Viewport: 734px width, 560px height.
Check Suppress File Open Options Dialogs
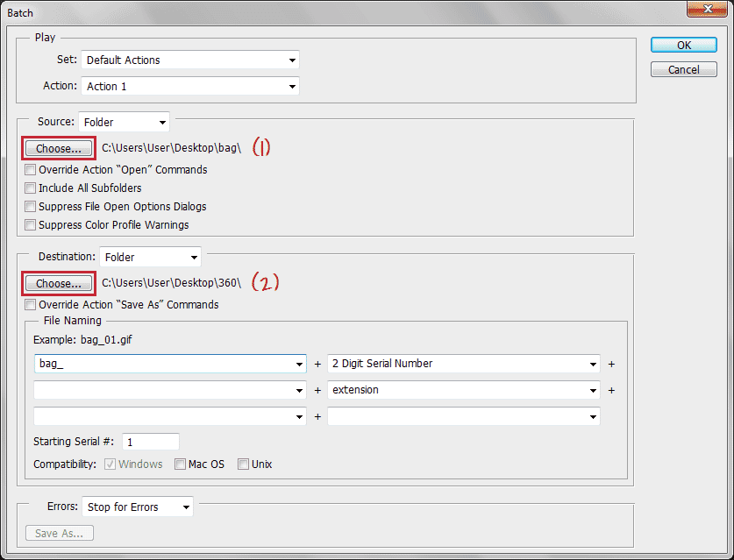point(31,207)
